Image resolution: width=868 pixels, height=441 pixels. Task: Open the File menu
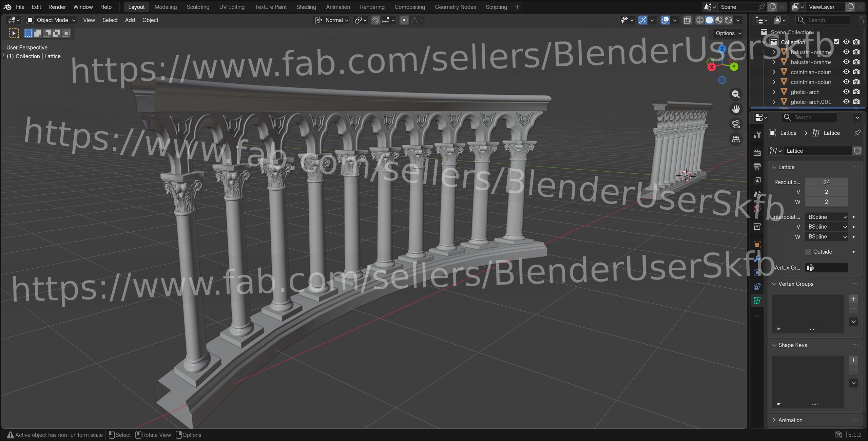20,7
